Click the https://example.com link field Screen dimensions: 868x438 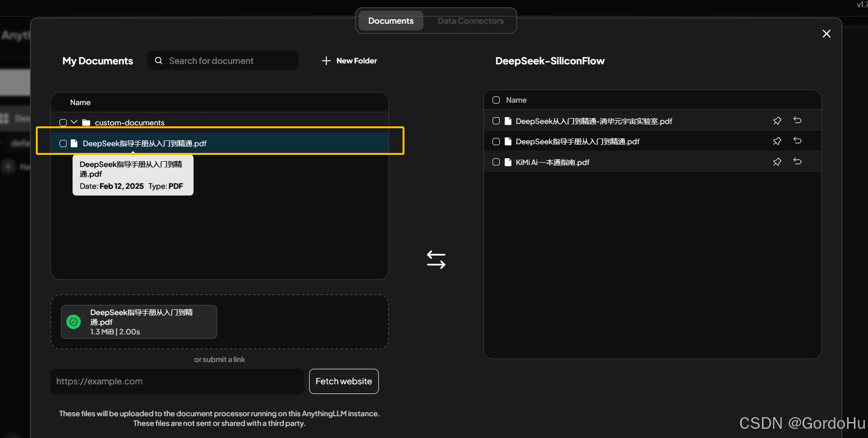coord(177,381)
